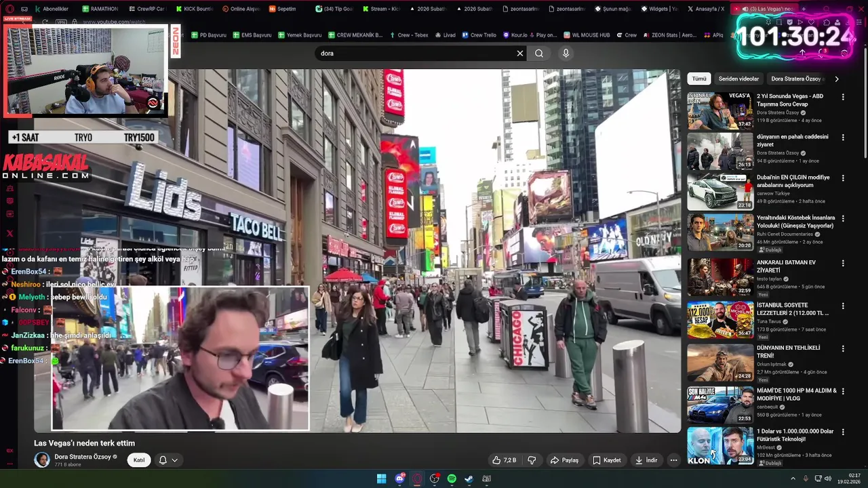The width and height of the screenshot is (868, 488).
Task: Clear the YouTube search box text
Action: pos(520,54)
